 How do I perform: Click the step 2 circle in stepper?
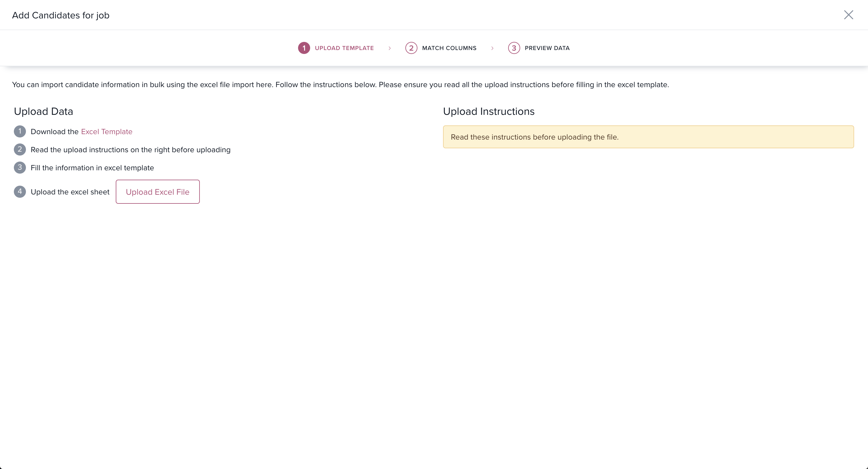click(x=411, y=48)
